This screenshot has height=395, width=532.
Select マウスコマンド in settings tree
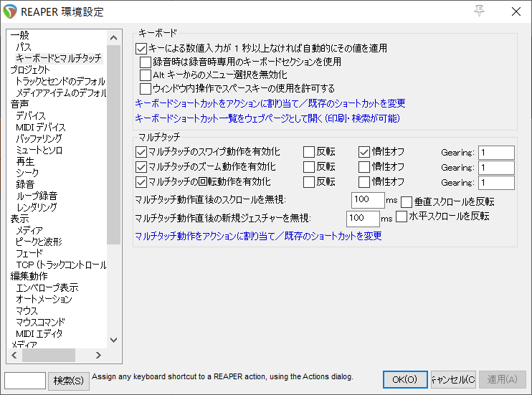coord(40,322)
